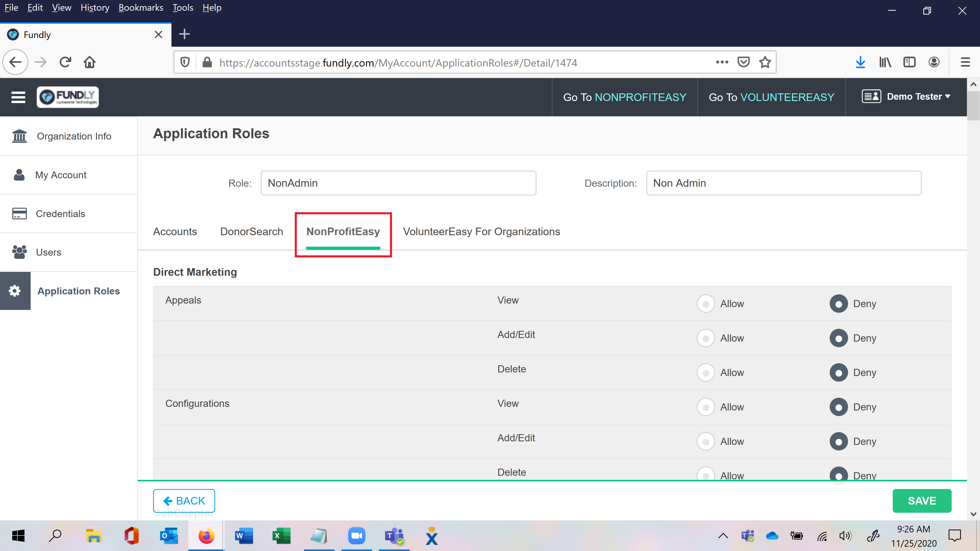This screenshot has width=980, height=551.
Task: Click the Role input field
Action: [x=398, y=183]
